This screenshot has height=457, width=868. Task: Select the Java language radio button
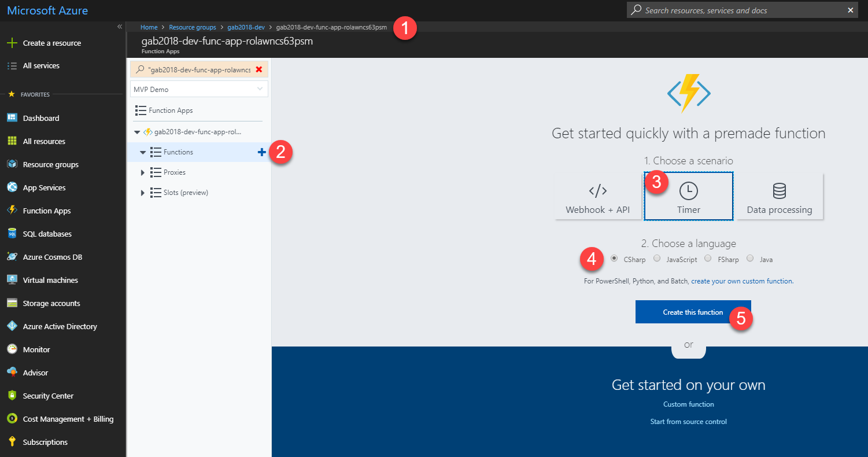click(x=750, y=259)
